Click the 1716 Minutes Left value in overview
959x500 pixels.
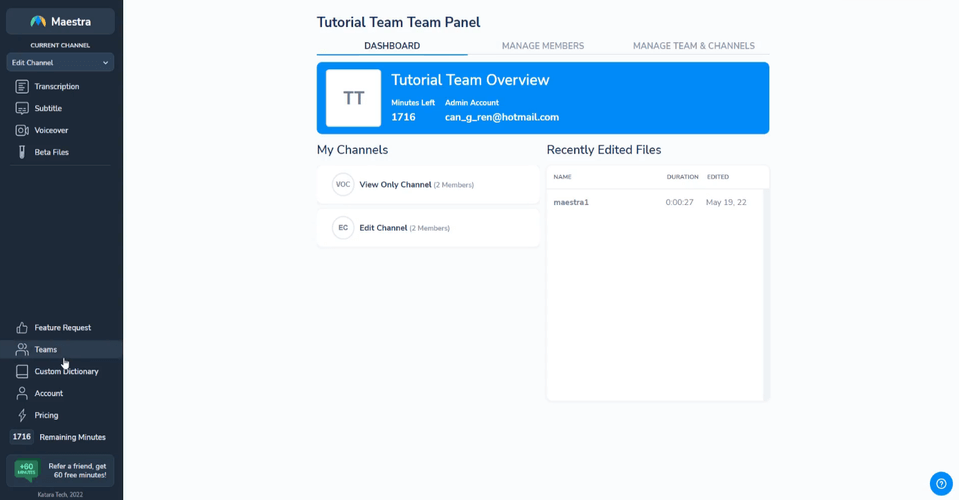pyautogui.click(x=404, y=117)
